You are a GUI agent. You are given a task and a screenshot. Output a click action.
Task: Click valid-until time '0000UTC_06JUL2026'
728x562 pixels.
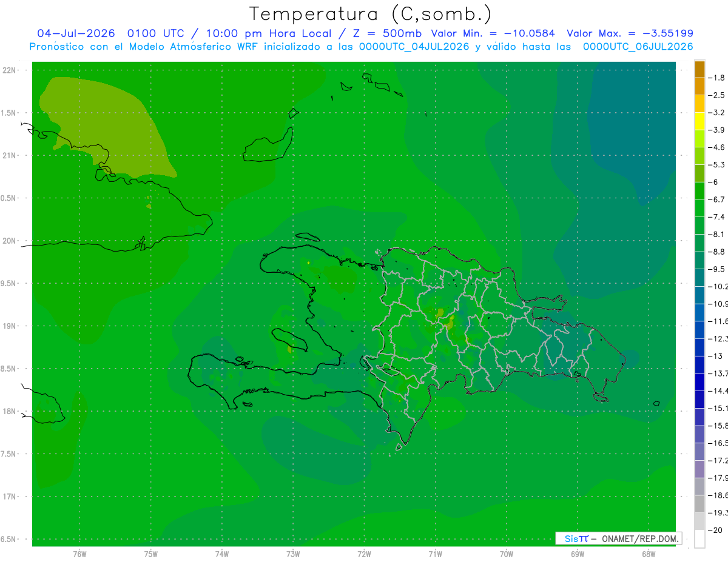coord(638,47)
